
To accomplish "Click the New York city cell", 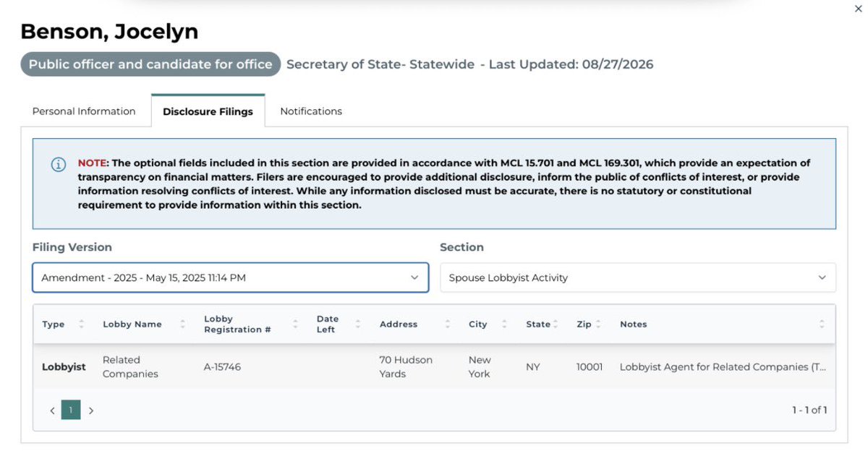I will 480,367.
